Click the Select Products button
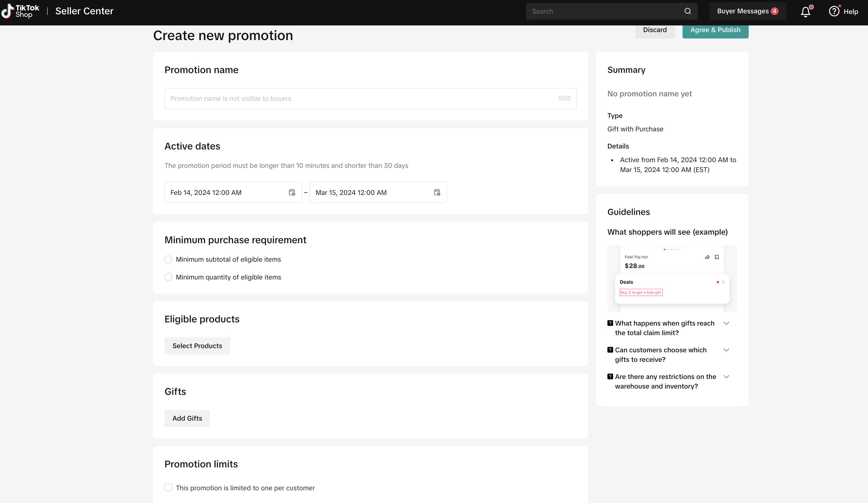Screen dimensions: 868x503 click(x=197, y=346)
